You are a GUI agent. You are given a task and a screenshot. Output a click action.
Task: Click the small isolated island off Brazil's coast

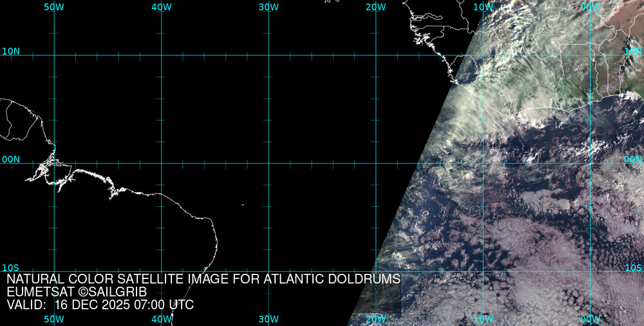coord(243,205)
